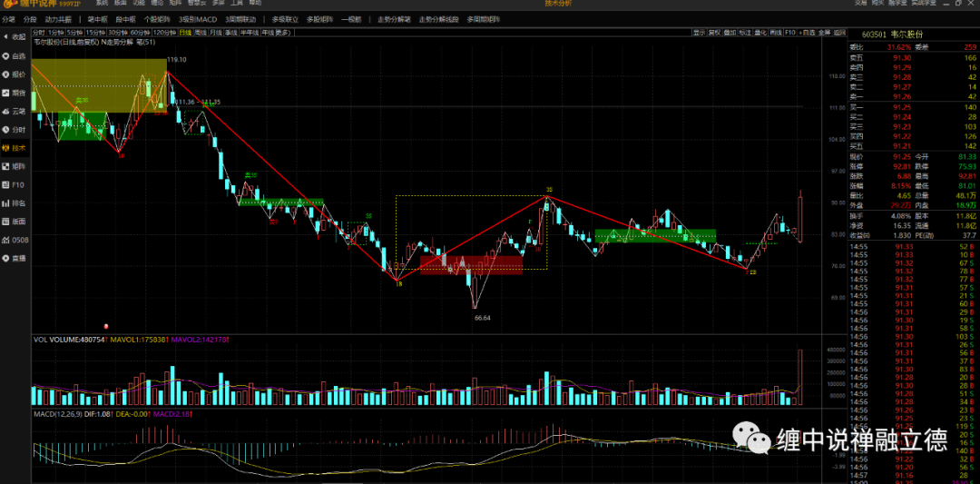Switch to the 半年线 period tab

coord(250,33)
